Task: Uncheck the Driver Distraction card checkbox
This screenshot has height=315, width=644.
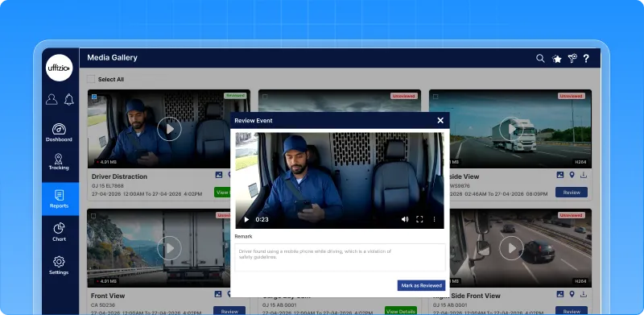Action: coord(94,97)
